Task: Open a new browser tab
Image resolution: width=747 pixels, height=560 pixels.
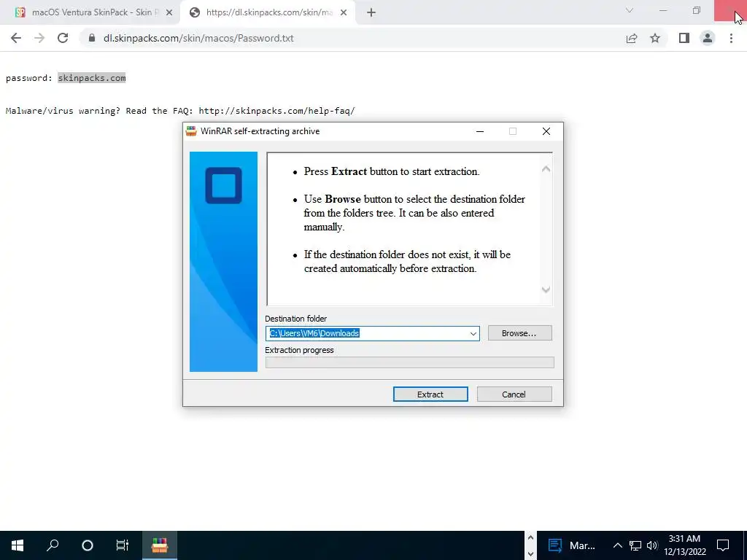Action: (371, 13)
